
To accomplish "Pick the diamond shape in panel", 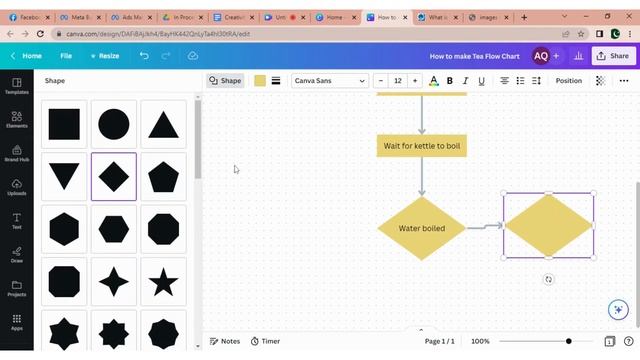I will pos(114,177).
